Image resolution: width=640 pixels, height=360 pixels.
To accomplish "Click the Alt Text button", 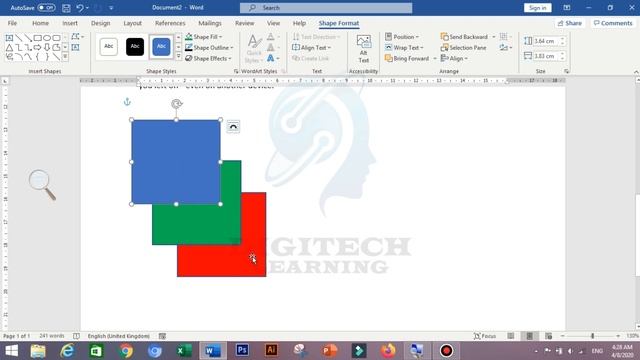I will click(x=363, y=49).
